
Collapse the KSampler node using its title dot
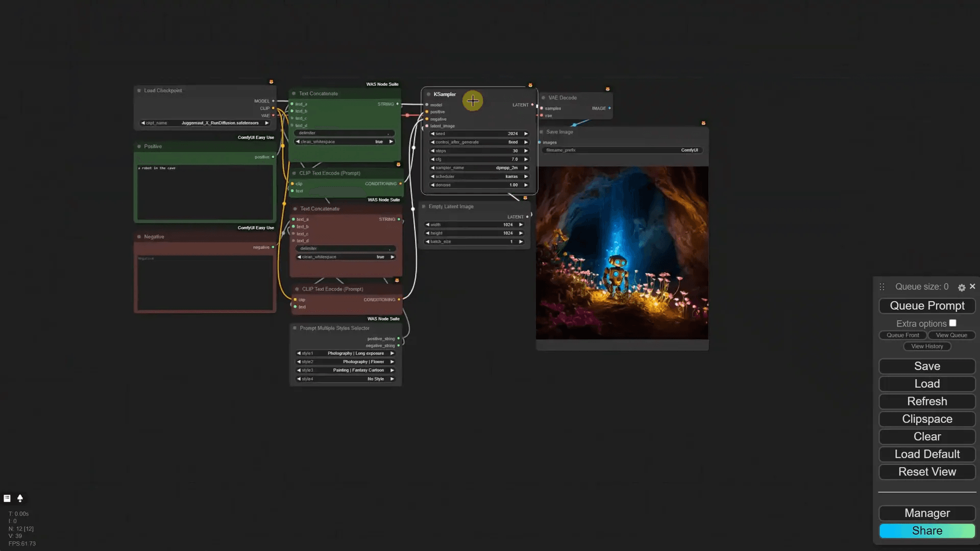428,94
